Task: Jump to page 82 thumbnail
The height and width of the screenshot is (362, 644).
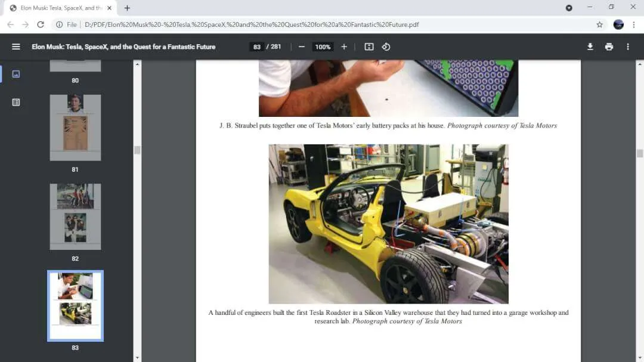Action: 75,216
